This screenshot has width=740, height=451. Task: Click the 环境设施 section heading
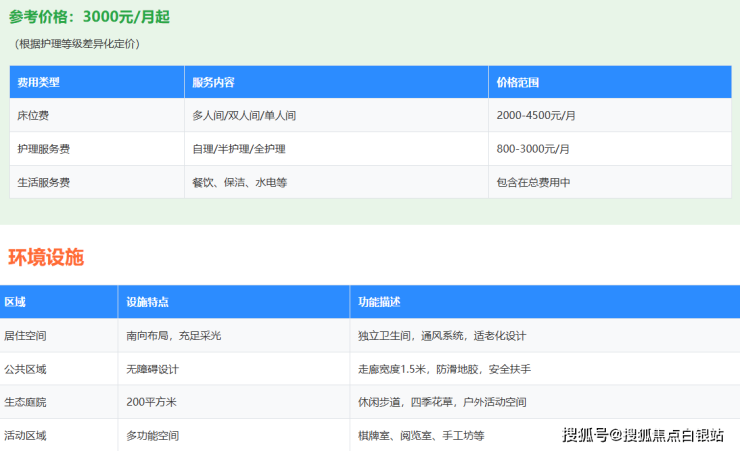(x=46, y=257)
